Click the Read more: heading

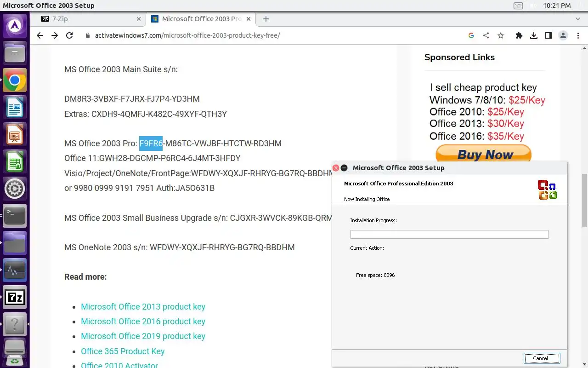pos(85,277)
